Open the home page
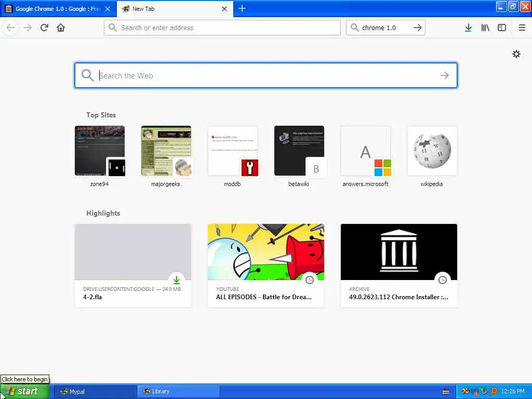This screenshot has width=532, height=399. tap(61, 28)
